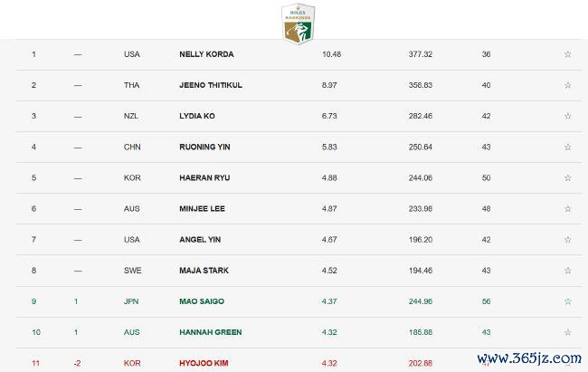Favorite Hannah Green with star
The width and height of the screenshot is (588, 372).
pos(568,332)
